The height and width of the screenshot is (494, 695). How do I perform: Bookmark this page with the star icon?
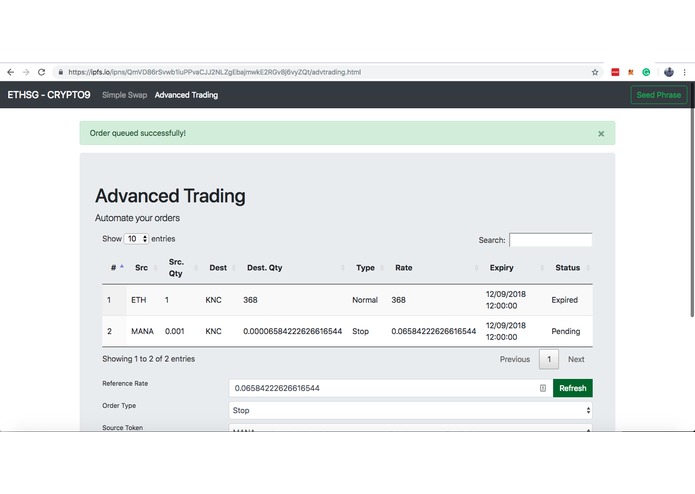coord(595,72)
